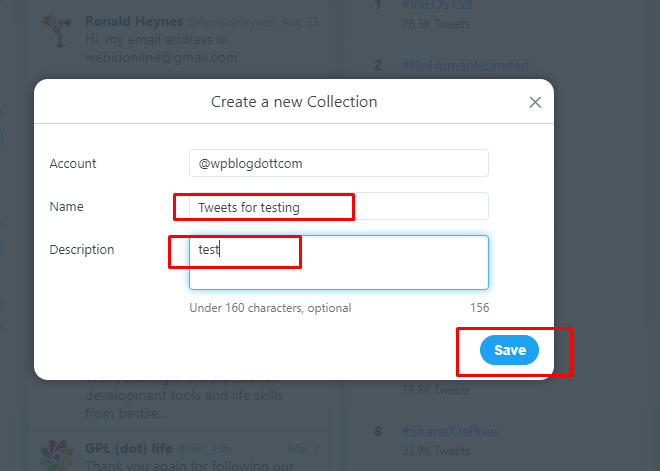Screen dimensions: 660x471
Task: Open the GPL (dot) life display name
Action: click(128, 448)
